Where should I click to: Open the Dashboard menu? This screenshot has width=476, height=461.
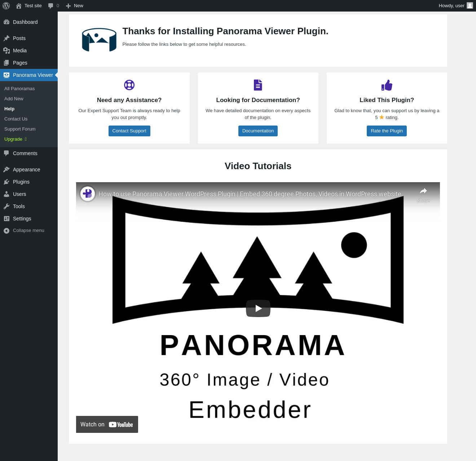point(29,22)
